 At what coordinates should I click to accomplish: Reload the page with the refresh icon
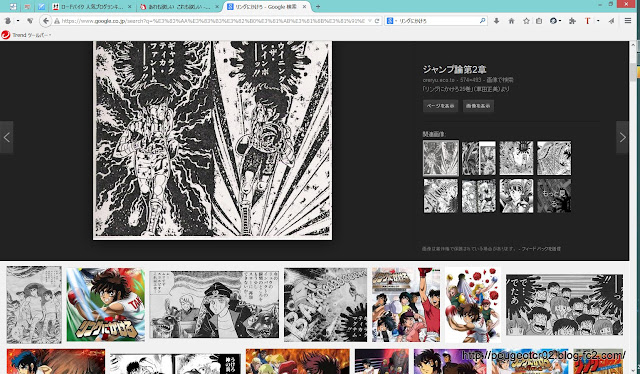(377, 21)
